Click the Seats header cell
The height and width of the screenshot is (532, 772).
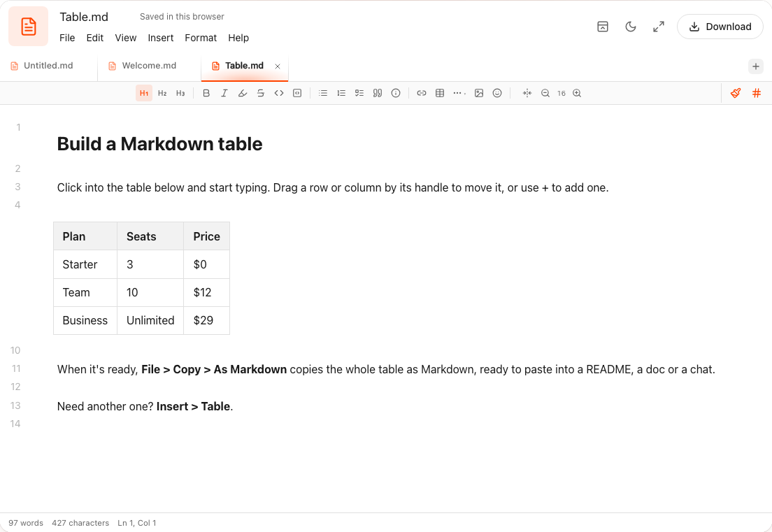point(150,236)
